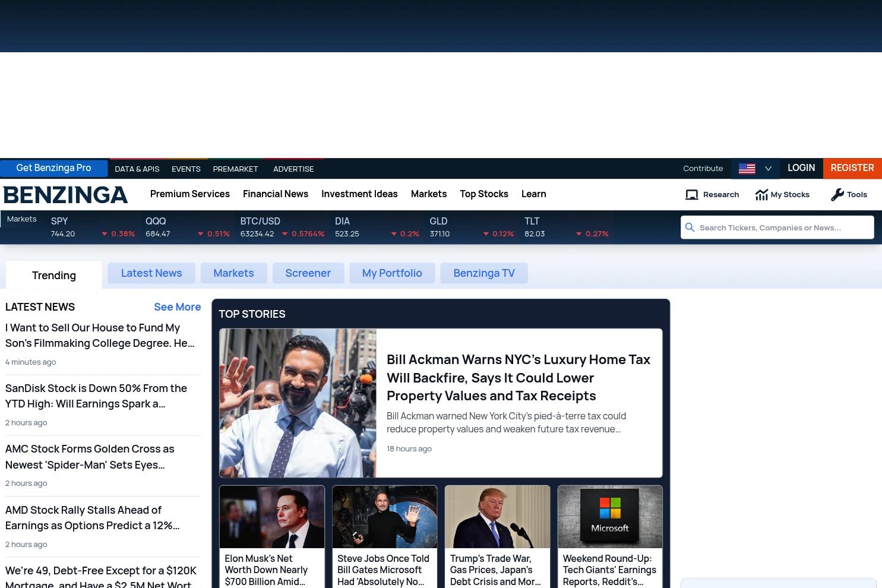
Task: Click the US flag icon
Action: pyautogui.click(x=747, y=169)
